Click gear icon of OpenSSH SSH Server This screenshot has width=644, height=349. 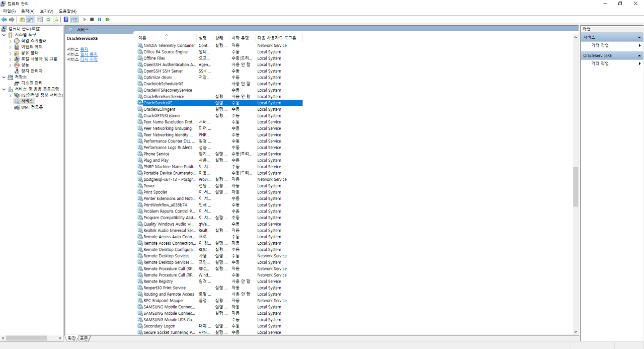point(140,71)
